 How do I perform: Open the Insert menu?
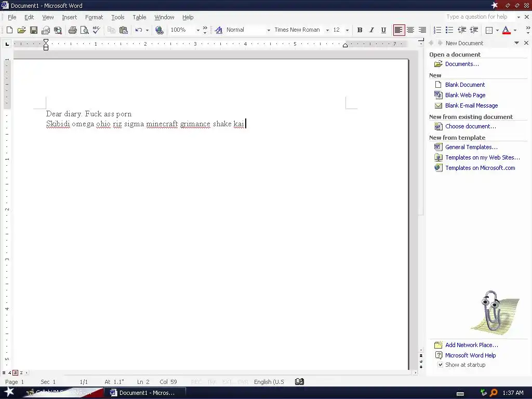[x=69, y=17]
